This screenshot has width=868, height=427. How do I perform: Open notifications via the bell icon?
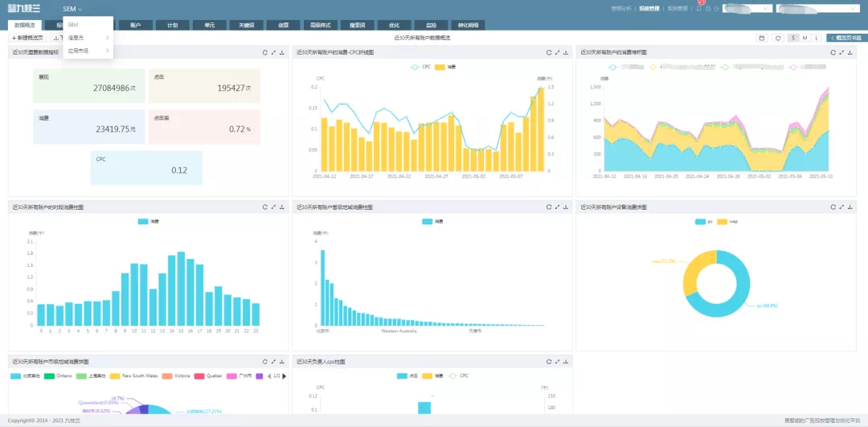(698, 8)
